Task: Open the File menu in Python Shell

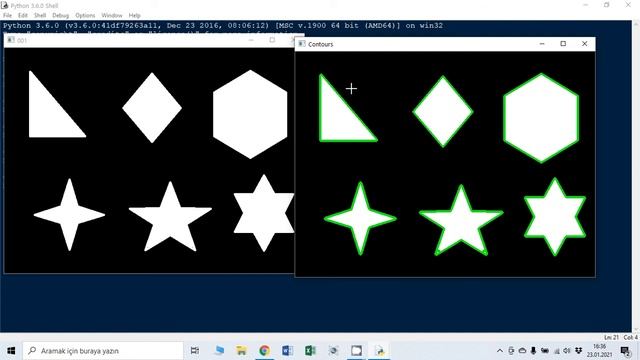Action: tap(7, 16)
